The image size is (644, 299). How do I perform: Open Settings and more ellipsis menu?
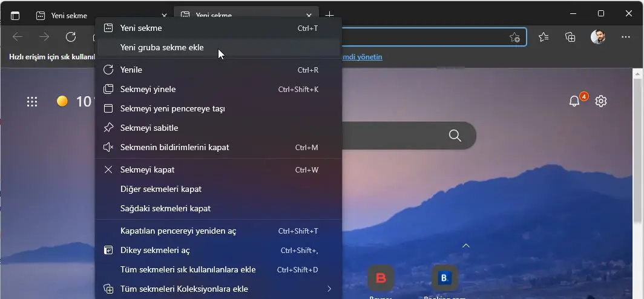625,37
